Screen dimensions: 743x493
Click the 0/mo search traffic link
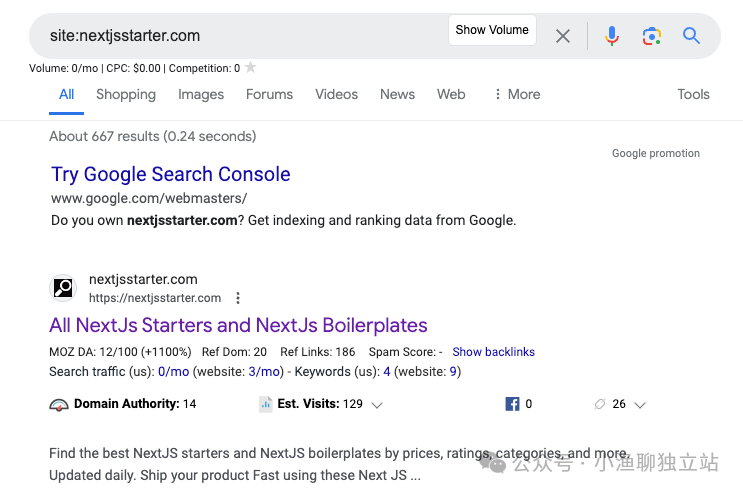[x=173, y=372]
